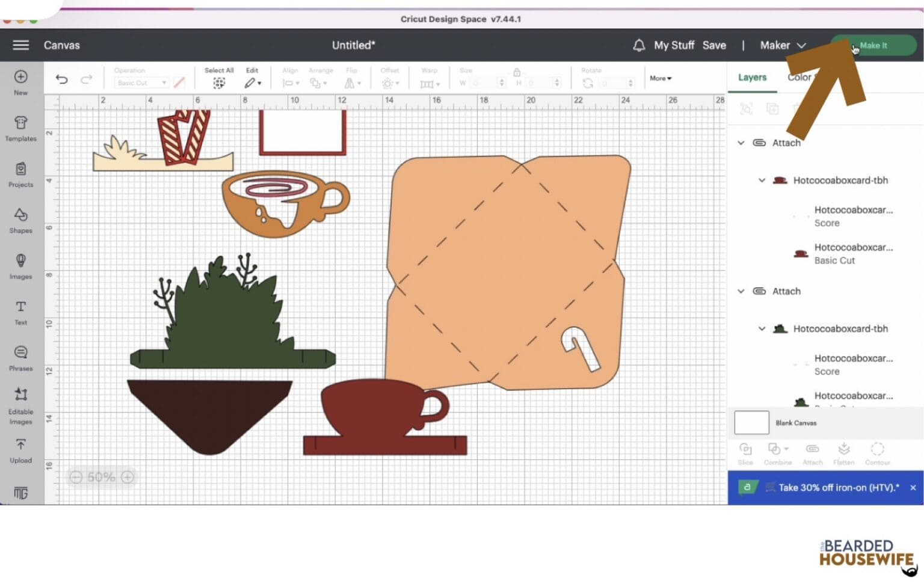Expand the More toolbar dropdown

(661, 78)
